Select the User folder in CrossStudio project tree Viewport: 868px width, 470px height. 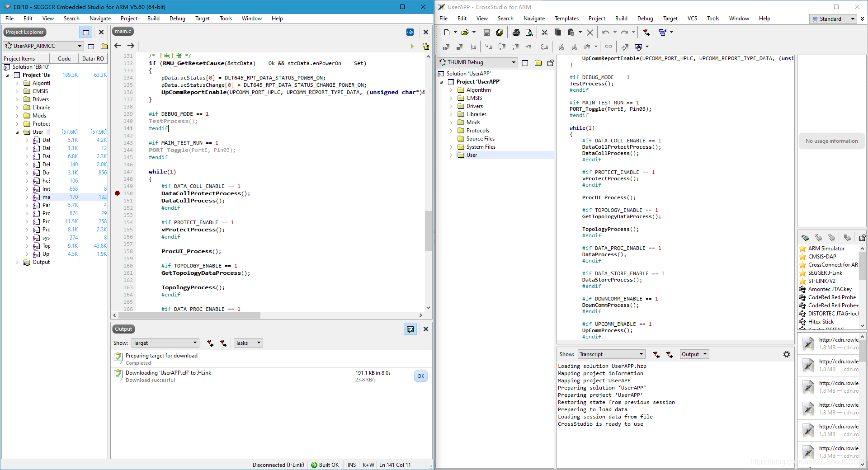pos(472,155)
